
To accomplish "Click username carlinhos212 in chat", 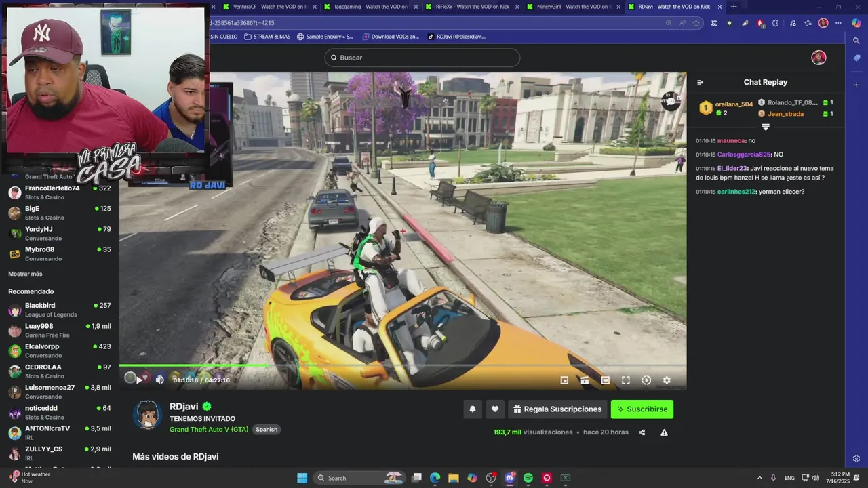I will pos(736,192).
